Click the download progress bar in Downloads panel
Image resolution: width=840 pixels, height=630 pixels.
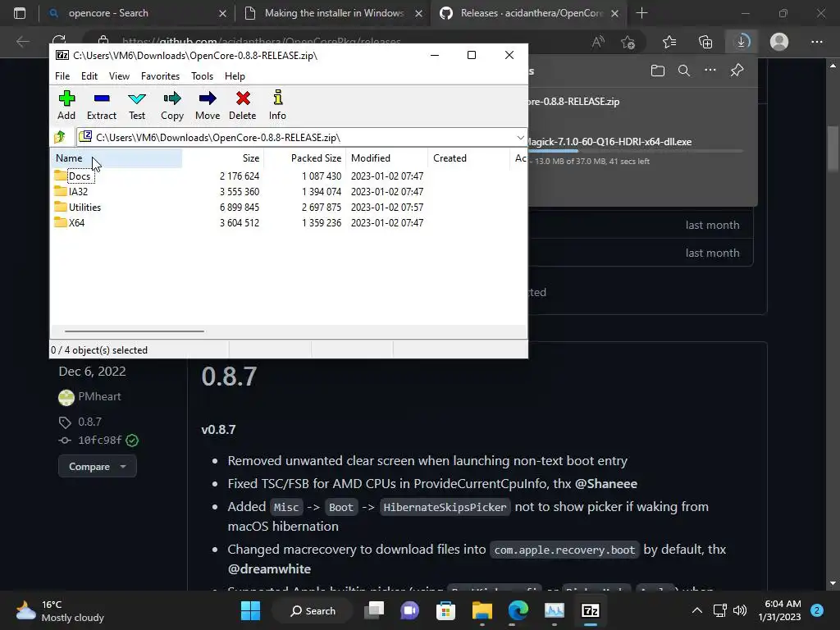(636, 152)
